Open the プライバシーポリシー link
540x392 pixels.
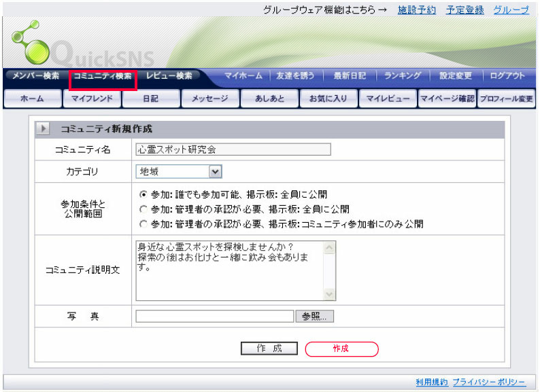489,382
